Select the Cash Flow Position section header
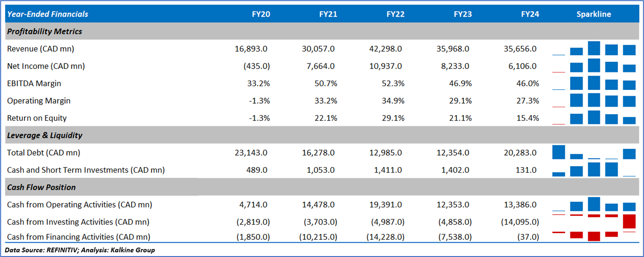Screen dimensions: 644x257 41,187
